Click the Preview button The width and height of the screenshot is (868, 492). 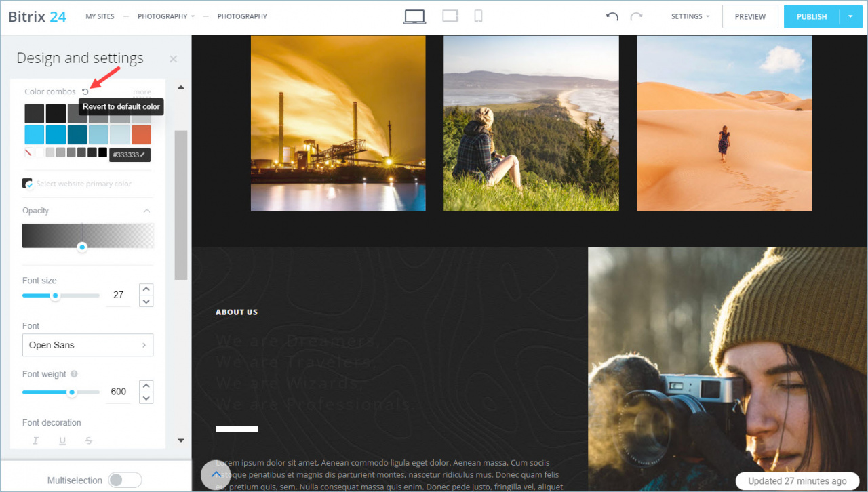750,16
